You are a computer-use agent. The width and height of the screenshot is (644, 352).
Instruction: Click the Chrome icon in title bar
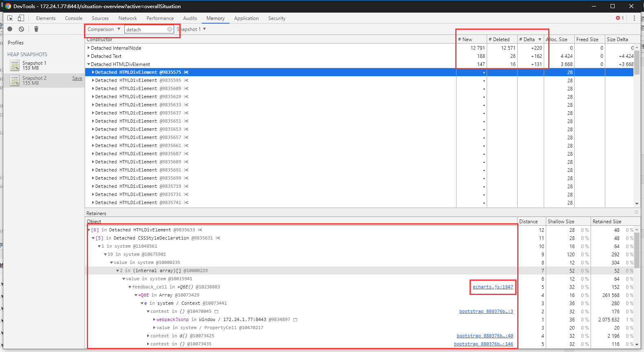tap(8, 6)
